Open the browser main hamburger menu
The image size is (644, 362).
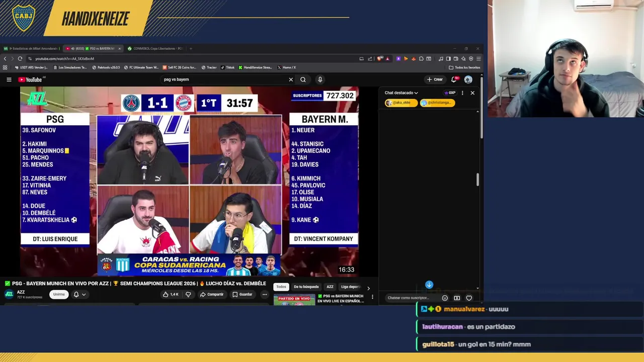tap(478, 59)
